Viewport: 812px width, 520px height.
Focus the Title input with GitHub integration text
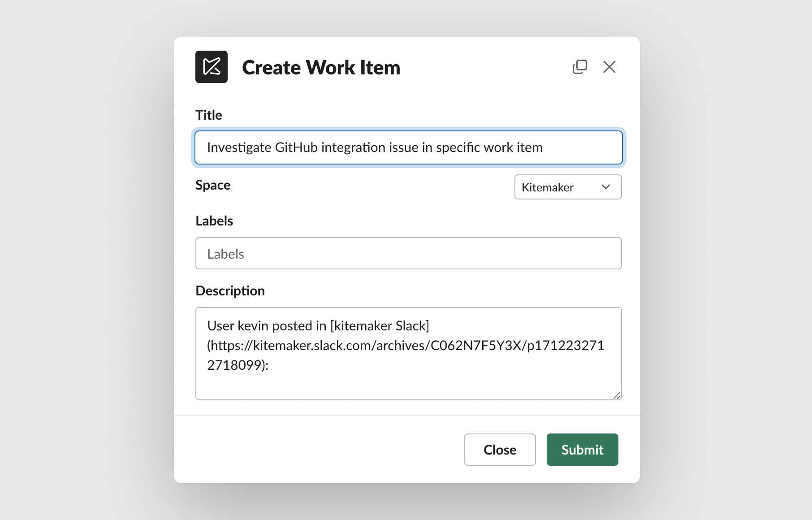click(x=408, y=147)
